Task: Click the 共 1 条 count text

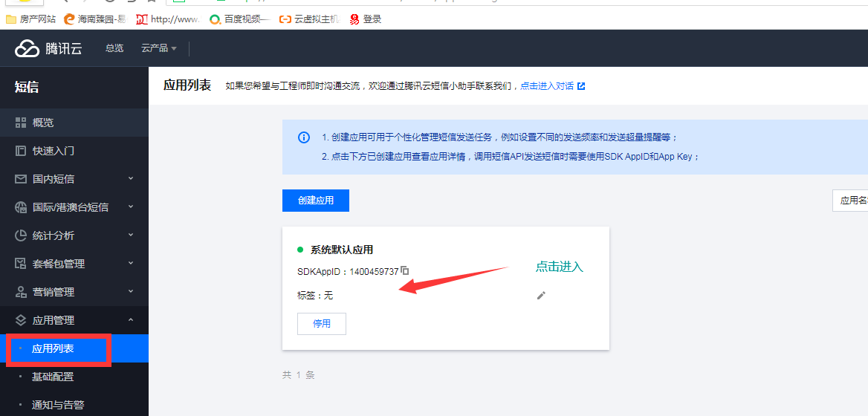Action: 299,374
